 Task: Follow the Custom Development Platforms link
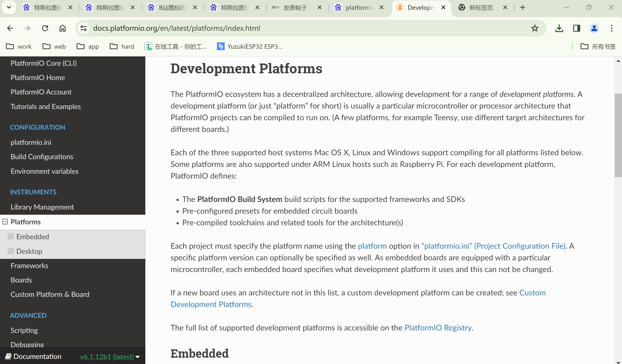pyautogui.click(x=358, y=299)
